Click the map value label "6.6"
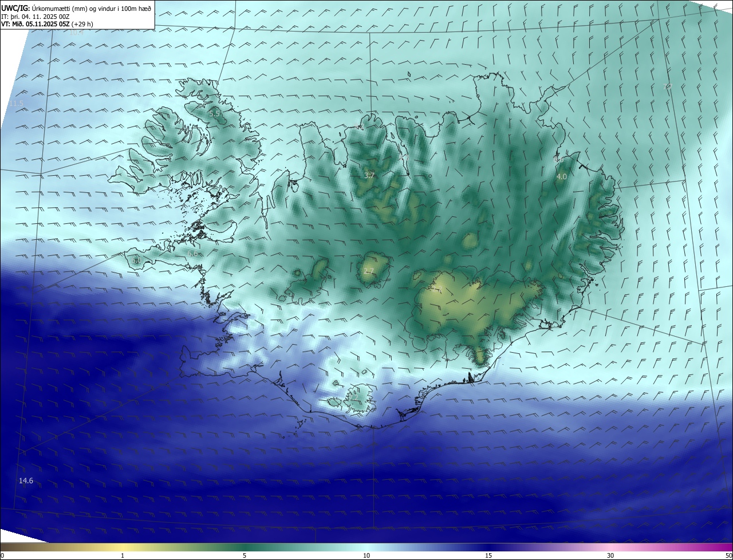This screenshot has height=560, width=733. click(x=192, y=253)
